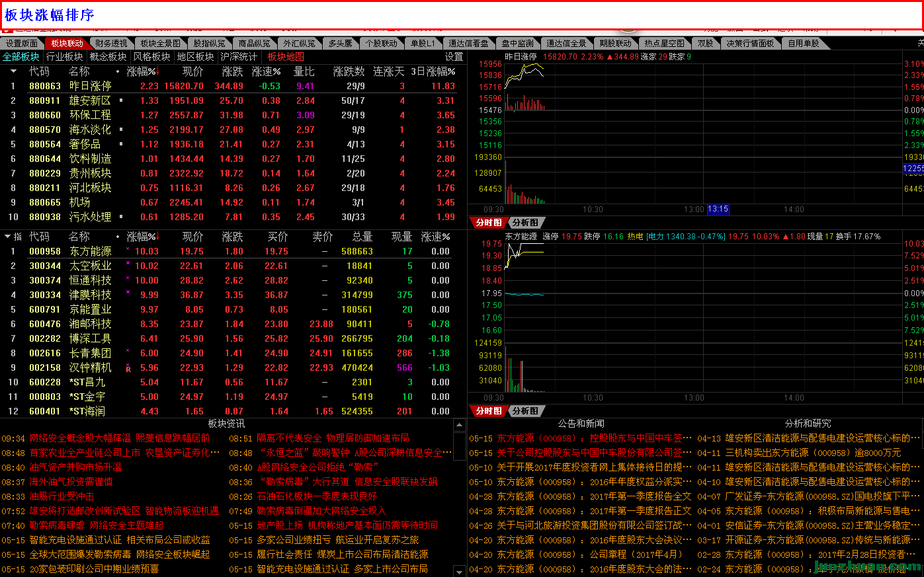924x577 pixels.
Task: Select the 污水处理 sector row
Action: [231, 217]
